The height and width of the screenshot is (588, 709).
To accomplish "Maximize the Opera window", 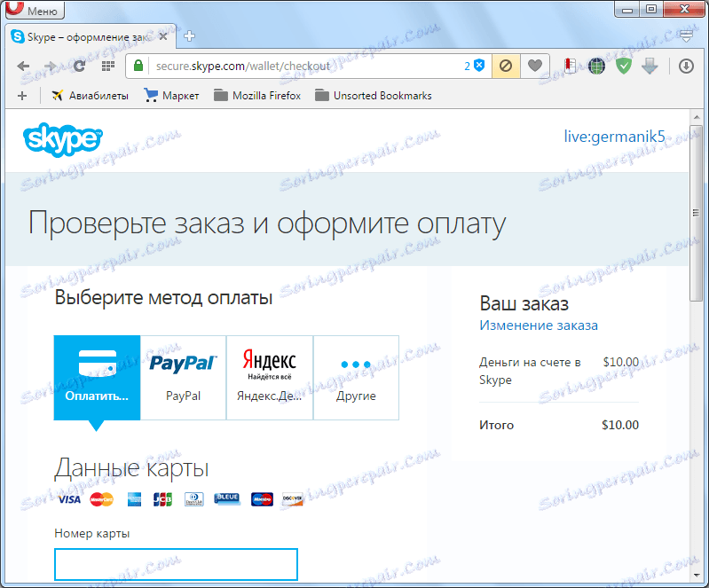I will [x=651, y=9].
